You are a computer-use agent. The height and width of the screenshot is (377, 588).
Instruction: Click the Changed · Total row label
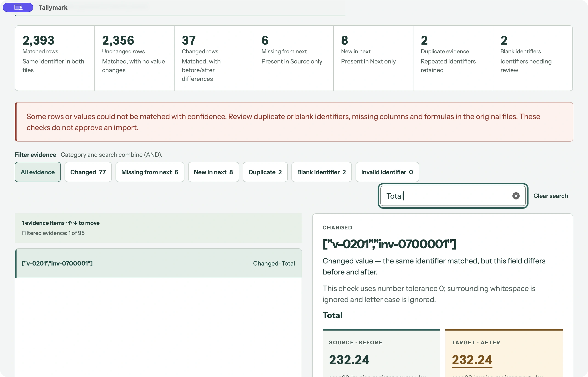(x=274, y=263)
